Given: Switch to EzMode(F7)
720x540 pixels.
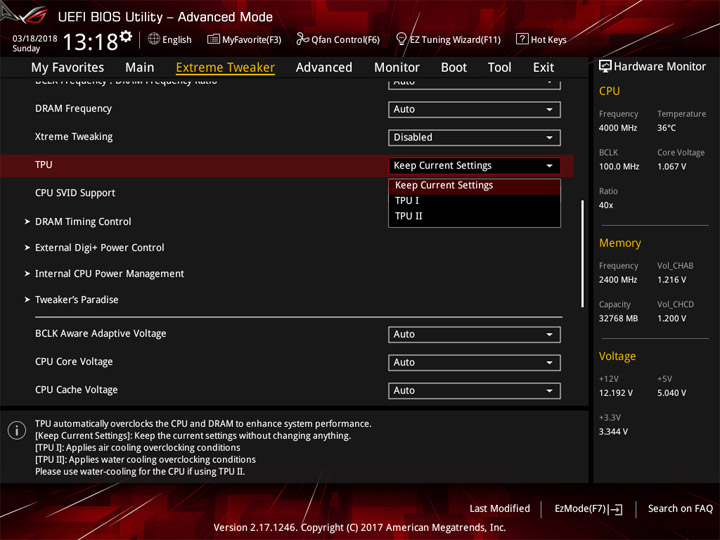Looking at the screenshot, I should 588,509.
